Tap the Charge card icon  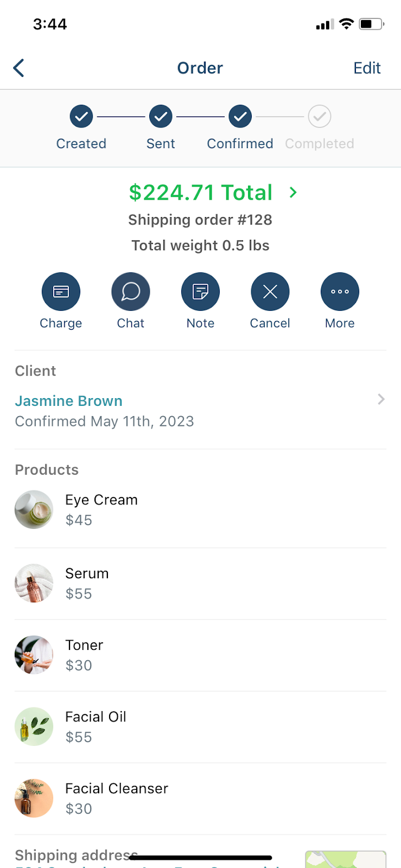click(x=61, y=292)
